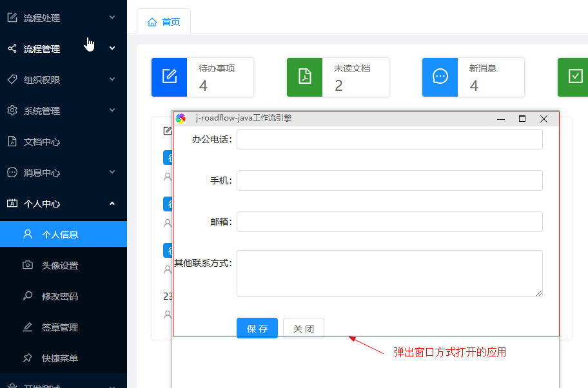
Task: Click the new messages chat bubble icon
Action: (x=440, y=77)
